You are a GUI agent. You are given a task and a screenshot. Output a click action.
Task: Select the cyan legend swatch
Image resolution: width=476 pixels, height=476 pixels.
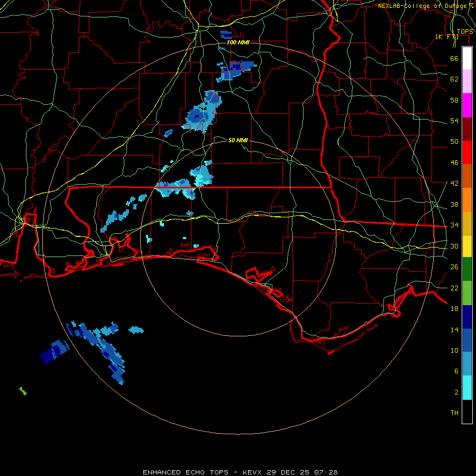(x=467, y=388)
